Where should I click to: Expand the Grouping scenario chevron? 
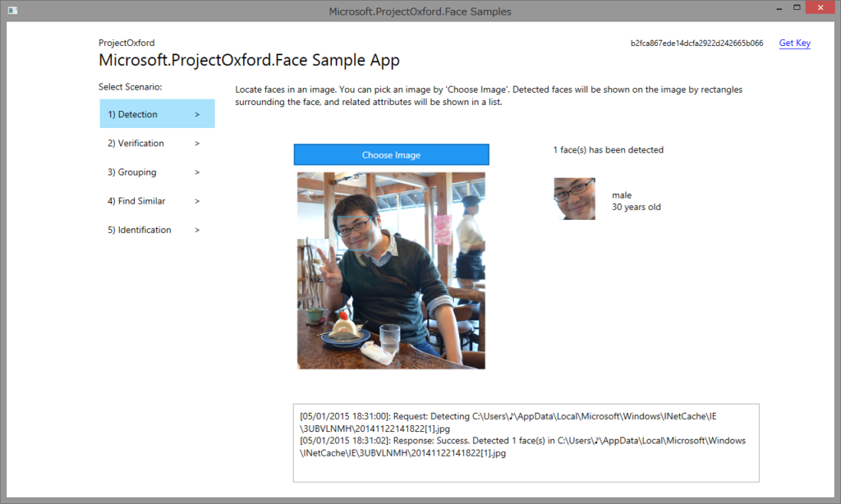point(197,172)
